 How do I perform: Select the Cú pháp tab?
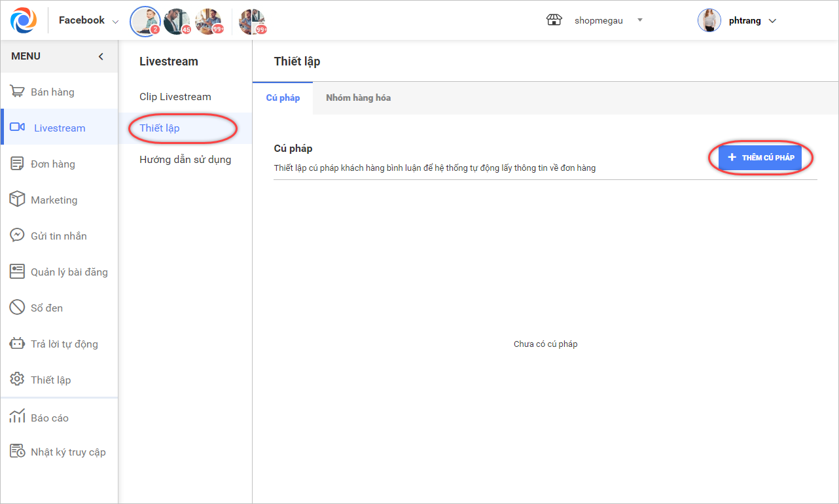click(x=283, y=98)
